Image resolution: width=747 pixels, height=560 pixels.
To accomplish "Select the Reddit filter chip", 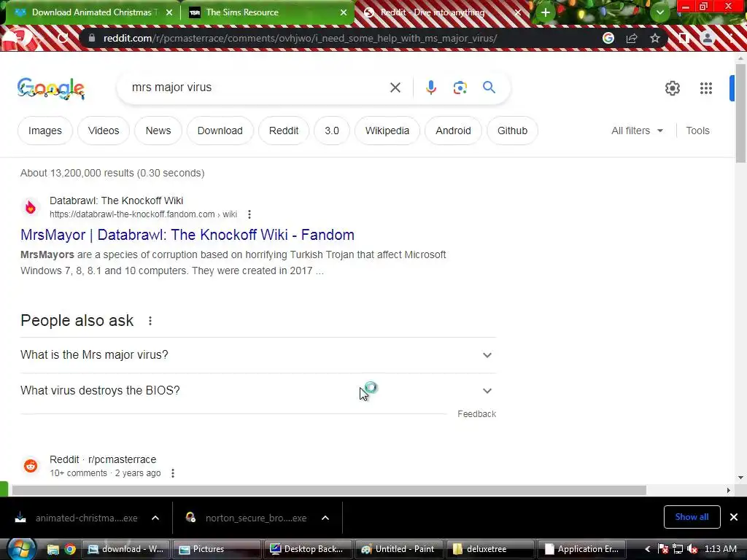I will (x=284, y=131).
